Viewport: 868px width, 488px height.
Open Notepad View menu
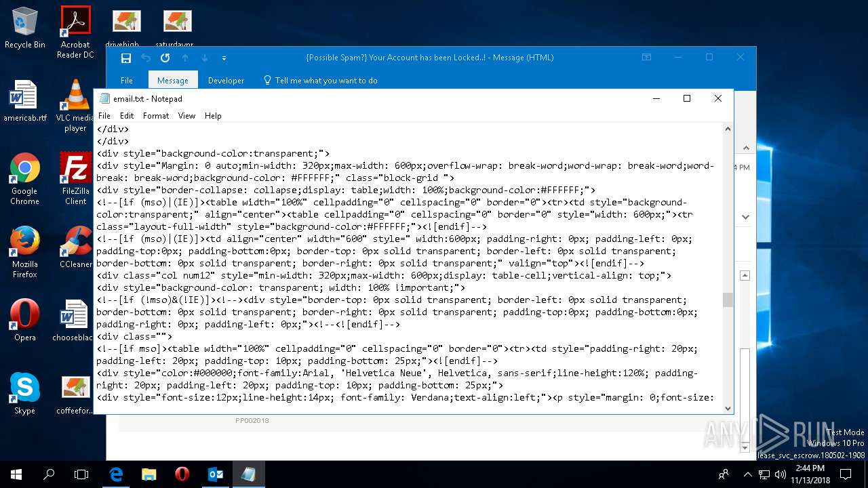[186, 116]
